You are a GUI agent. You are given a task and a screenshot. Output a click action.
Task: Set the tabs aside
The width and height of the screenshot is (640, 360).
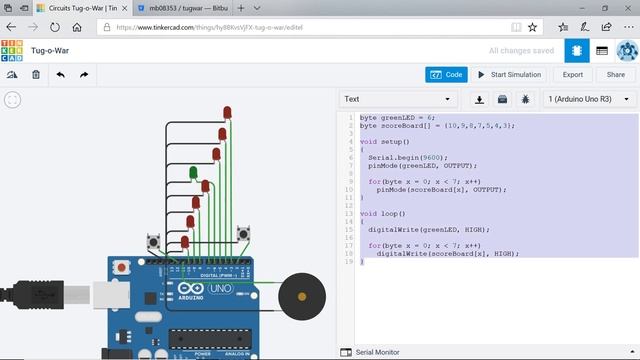coord(24,8)
